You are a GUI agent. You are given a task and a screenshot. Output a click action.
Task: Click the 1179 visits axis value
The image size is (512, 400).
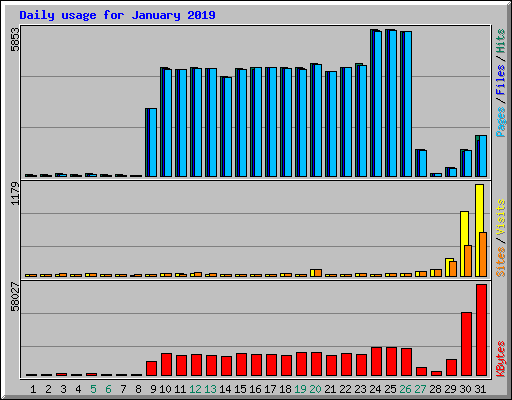point(15,193)
